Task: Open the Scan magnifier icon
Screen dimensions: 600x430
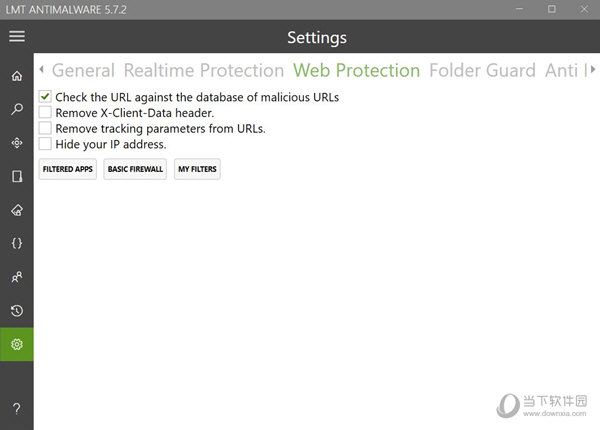Action: click(x=17, y=109)
